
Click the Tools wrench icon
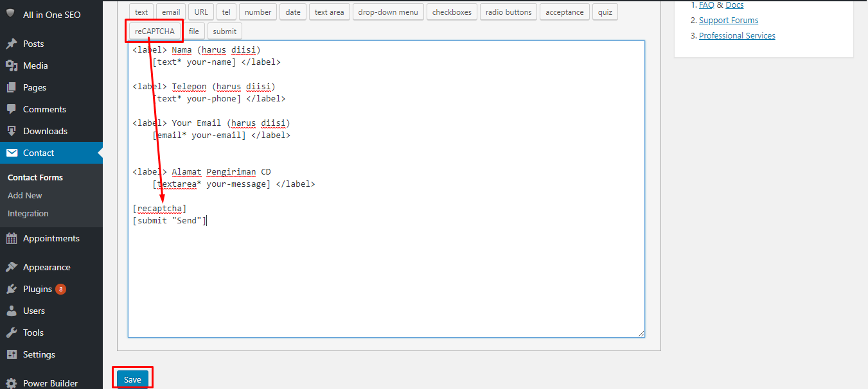pos(12,333)
